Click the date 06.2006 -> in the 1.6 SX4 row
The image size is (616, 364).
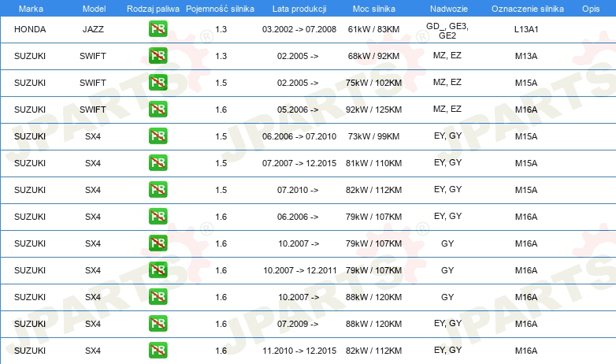tap(298, 217)
